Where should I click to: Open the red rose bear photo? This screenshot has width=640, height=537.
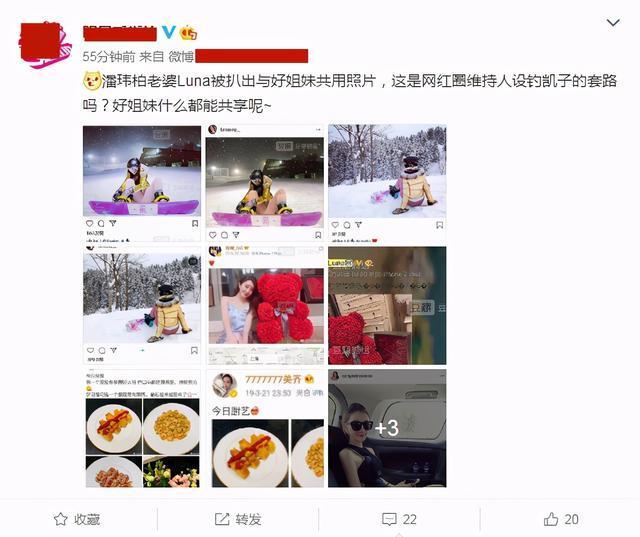(x=264, y=305)
